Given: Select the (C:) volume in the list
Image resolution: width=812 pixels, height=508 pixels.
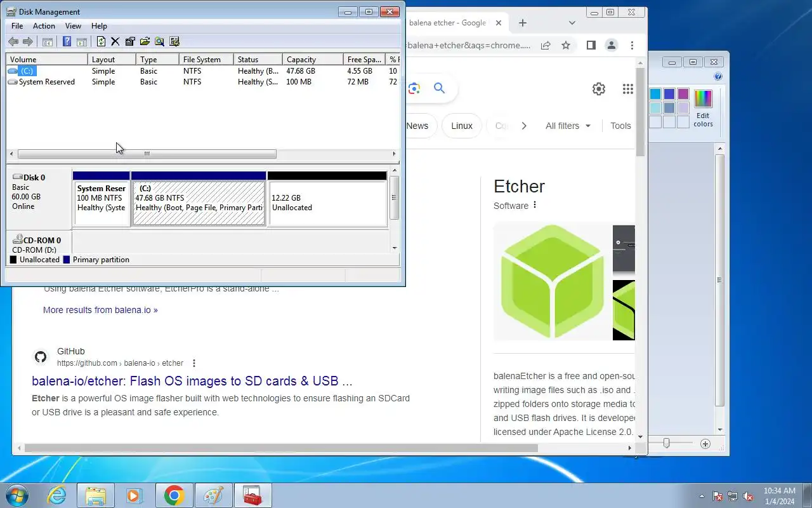Looking at the screenshot, I should [27, 71].
